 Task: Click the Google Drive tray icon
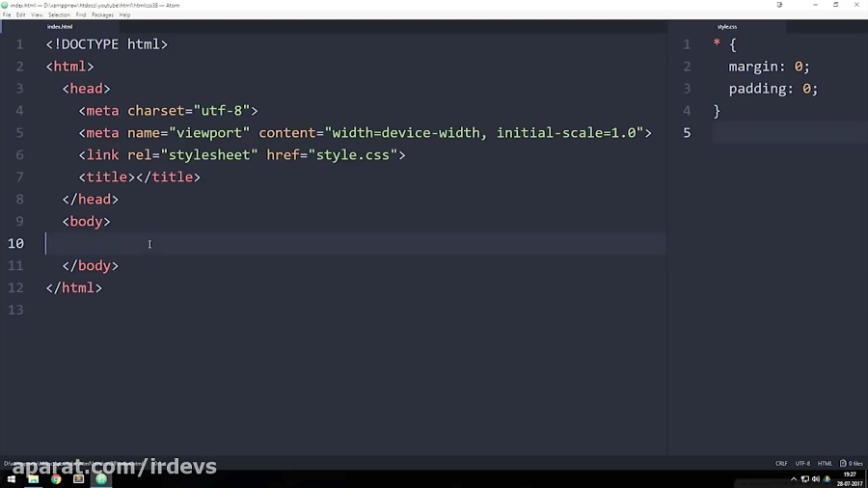click(827, 479)
